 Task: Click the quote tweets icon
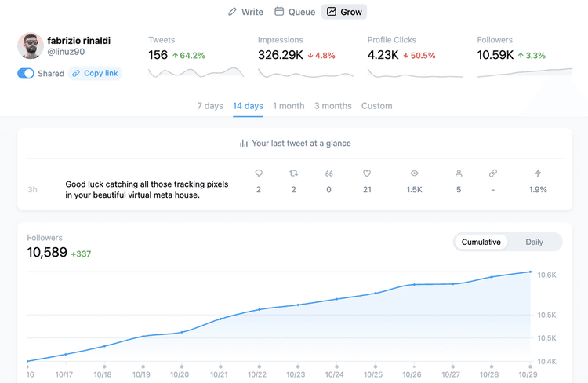(x=328, y=173)
